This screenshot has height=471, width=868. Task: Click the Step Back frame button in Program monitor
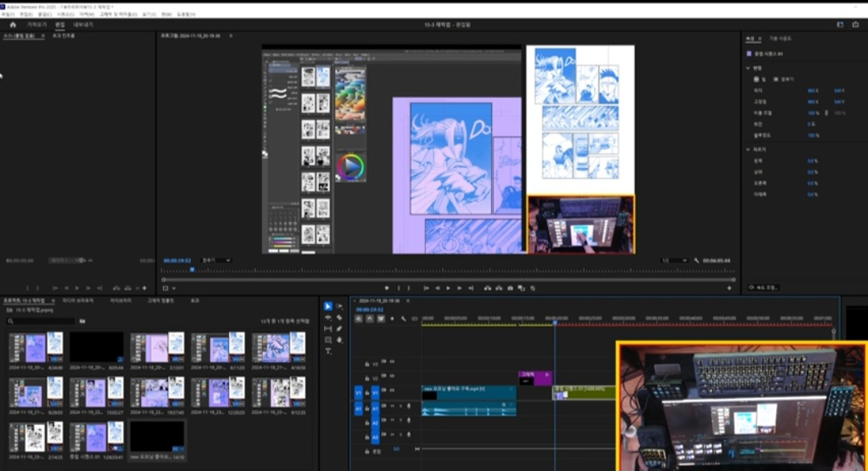click(x=437, y=289)
